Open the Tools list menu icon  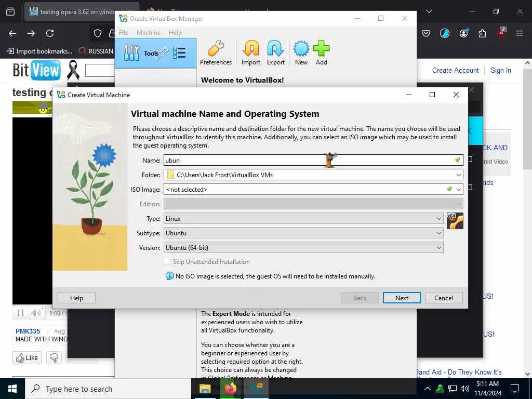point(179,53)
